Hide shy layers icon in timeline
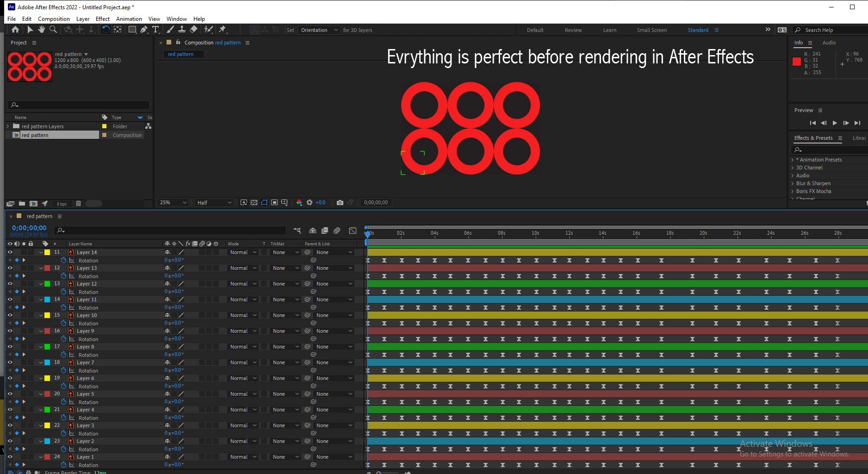 pyautogui.click(x=313, y=231)
